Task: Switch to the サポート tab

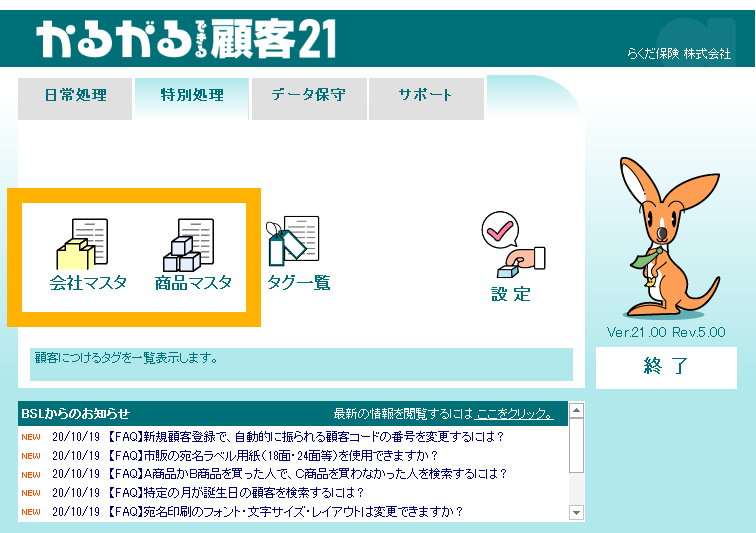Action: click(x=426, y=99)
